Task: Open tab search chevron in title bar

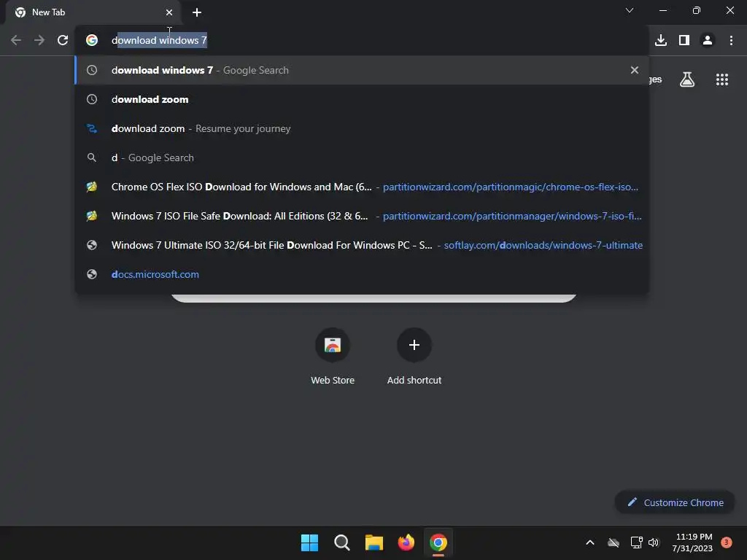Action: (x=630, y=10)
